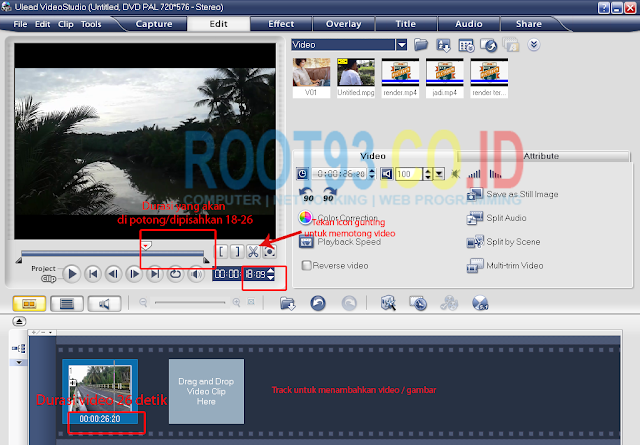Toggle the repeat playback button
The image size is (640, 445).
coord(176,274)
